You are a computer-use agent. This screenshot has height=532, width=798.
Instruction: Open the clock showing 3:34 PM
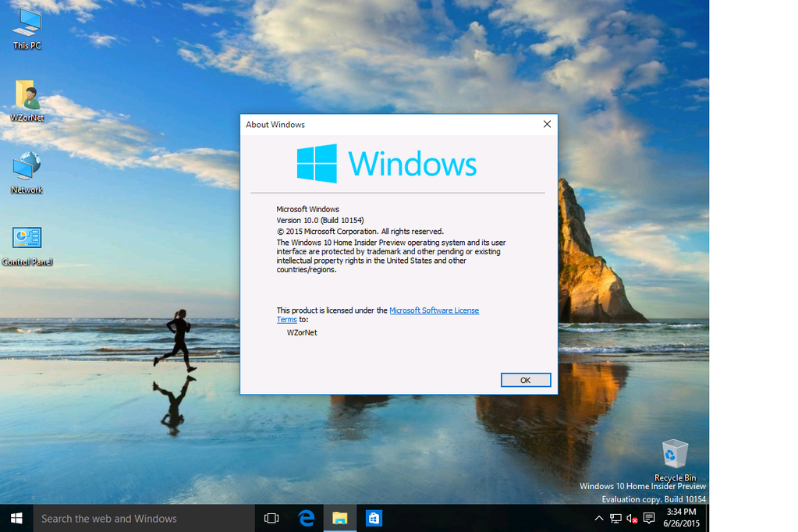681,518
